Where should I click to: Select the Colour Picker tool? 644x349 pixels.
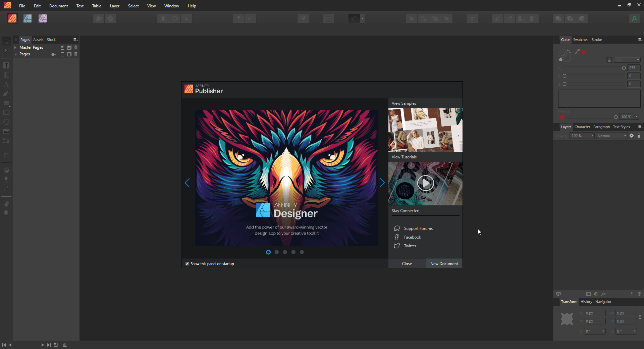pos(6,189)
